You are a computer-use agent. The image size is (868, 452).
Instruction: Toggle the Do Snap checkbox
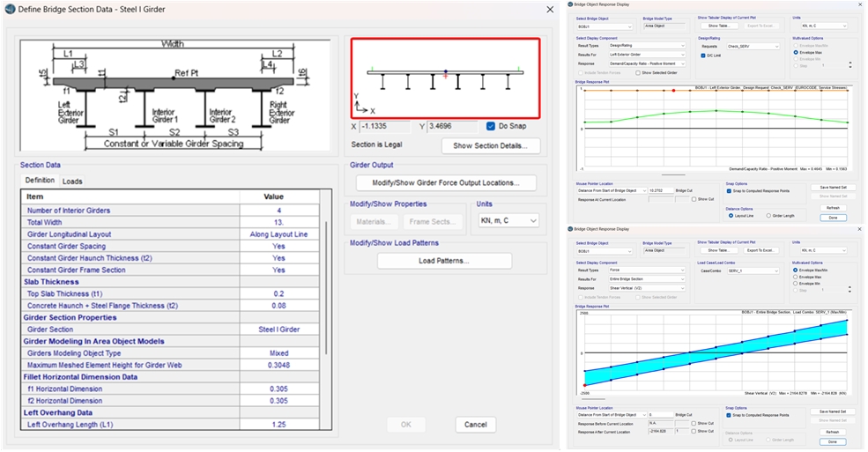[x=491, y=126]
